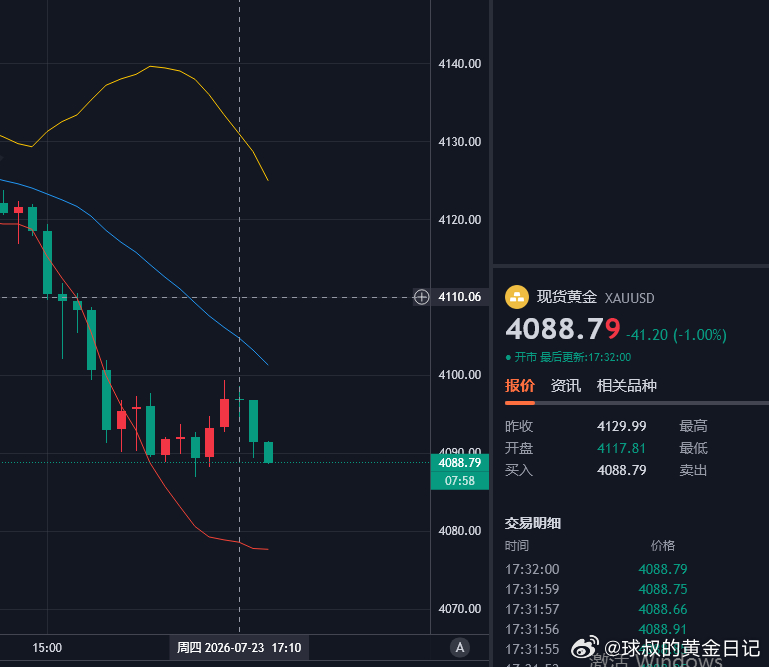Open the 资讯 tab
Image resolution: width=769 pixels, height=667 pixels.
pos(565,385)
